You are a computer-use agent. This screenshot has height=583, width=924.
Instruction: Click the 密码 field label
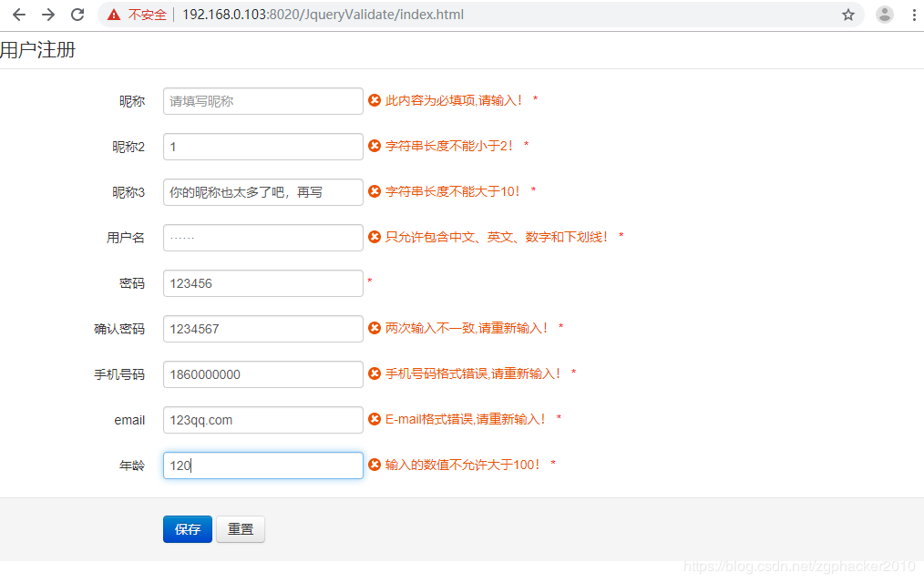point(132,283)
